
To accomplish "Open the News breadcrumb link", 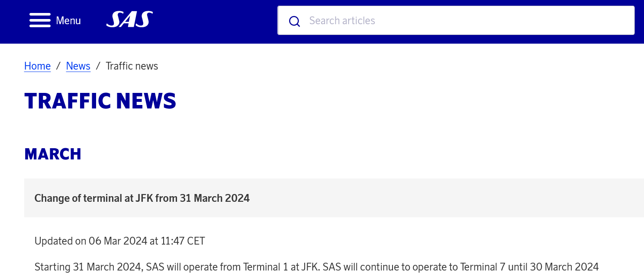I will [78, 66].
